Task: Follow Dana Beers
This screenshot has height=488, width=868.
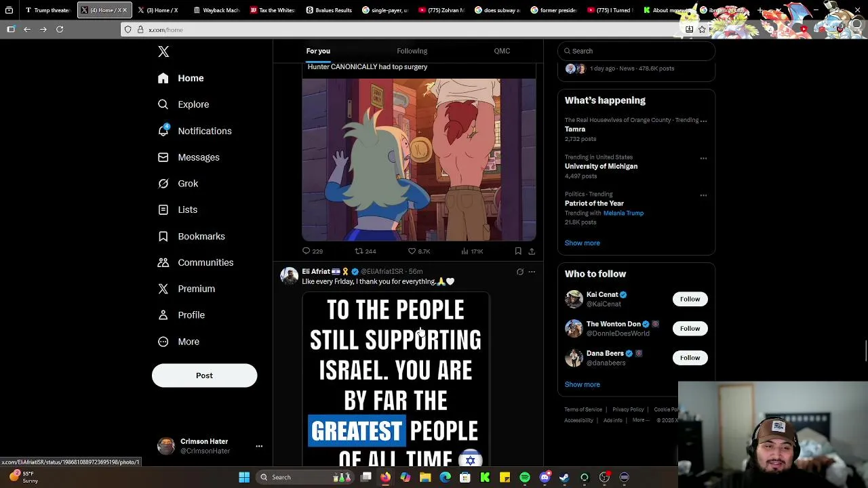Action: [690, 357]
